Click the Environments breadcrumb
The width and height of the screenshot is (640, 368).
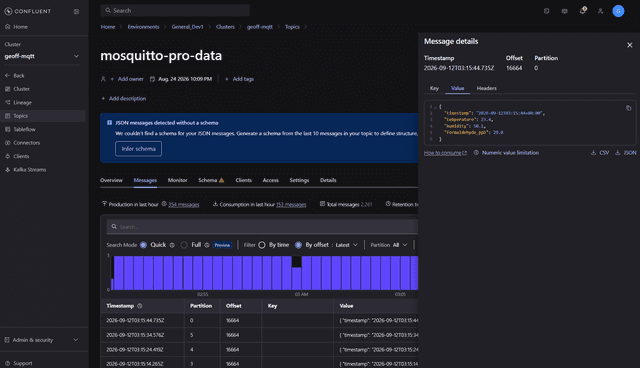[x=143, y=27]
